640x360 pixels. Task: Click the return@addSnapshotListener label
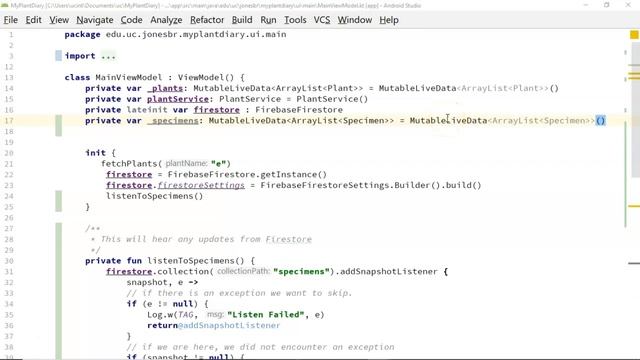click(213, 326)
